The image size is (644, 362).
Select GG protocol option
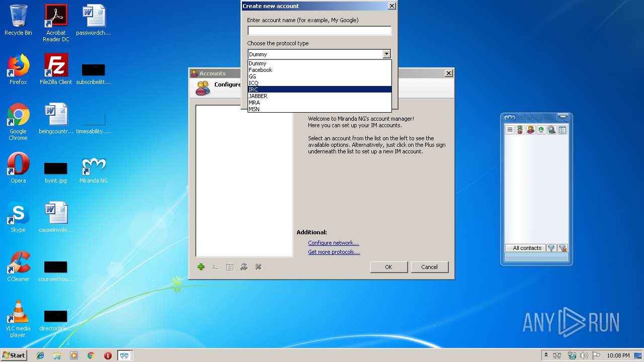click(x=319, y=76)
